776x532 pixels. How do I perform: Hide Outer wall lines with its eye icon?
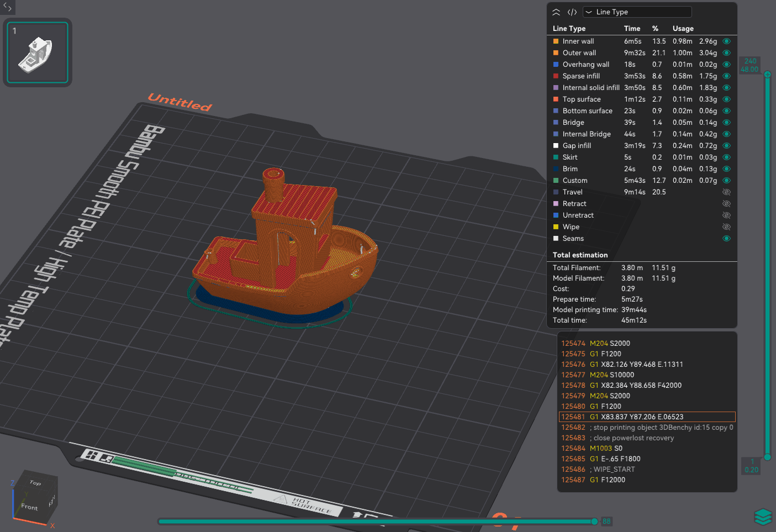point(727,53)
